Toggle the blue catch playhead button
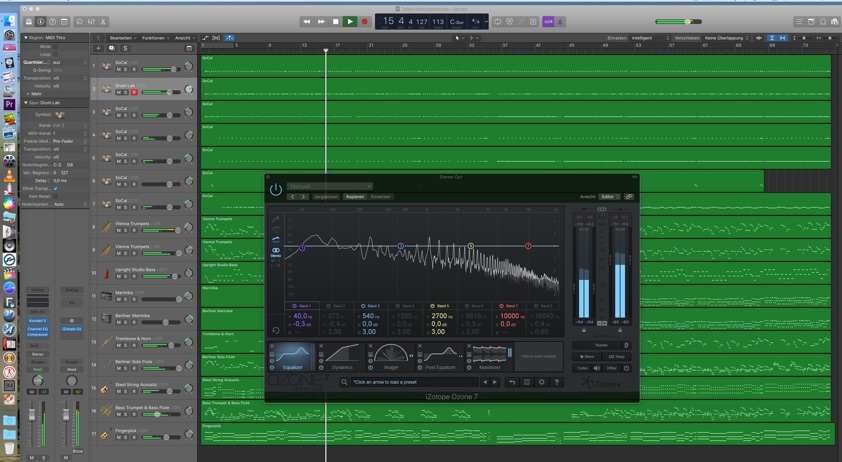This screenshot has height=462, width=842. point(229,38)
